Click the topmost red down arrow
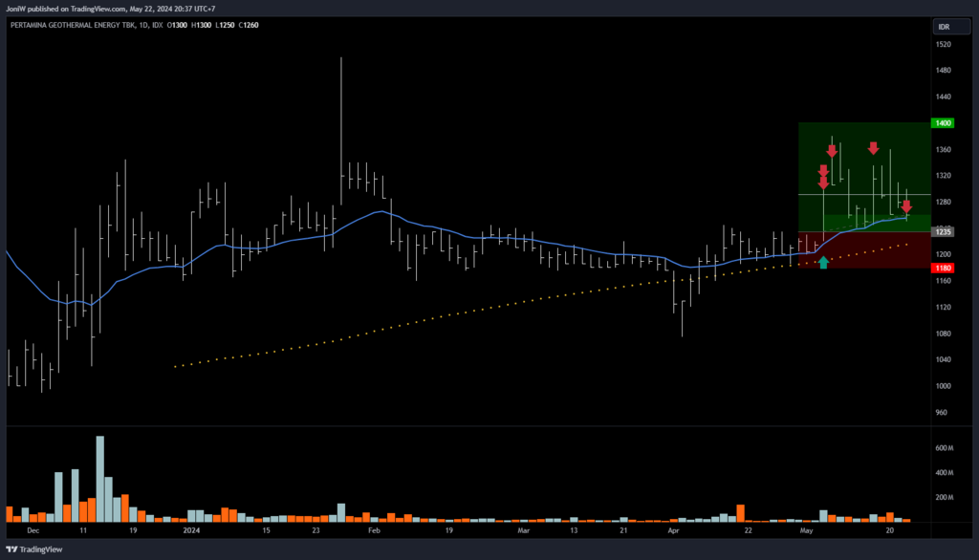Image resolution: width=979 pixels, height=560 pixels. pos(832,150)
